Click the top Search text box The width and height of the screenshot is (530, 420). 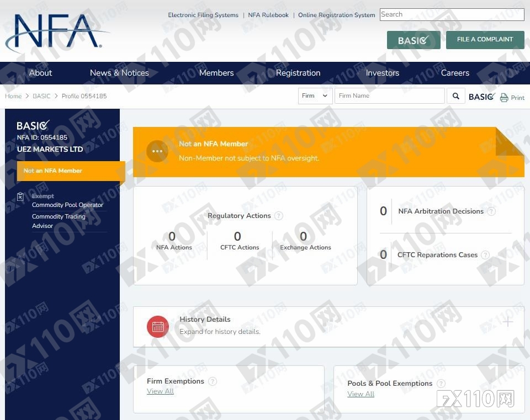452,14
